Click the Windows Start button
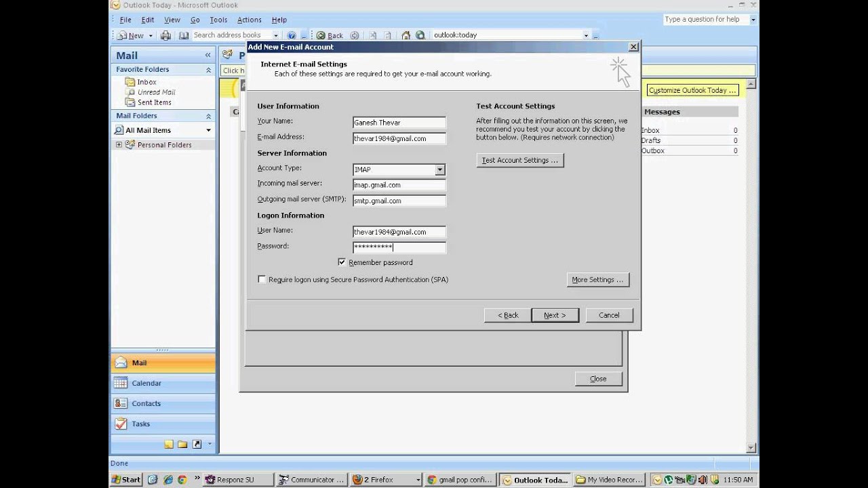Viewport: 868px width, 488px height. [127, 479]
